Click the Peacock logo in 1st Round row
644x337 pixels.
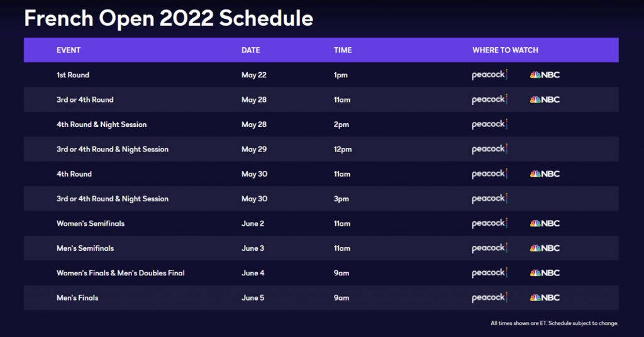(x=489, y=75)
